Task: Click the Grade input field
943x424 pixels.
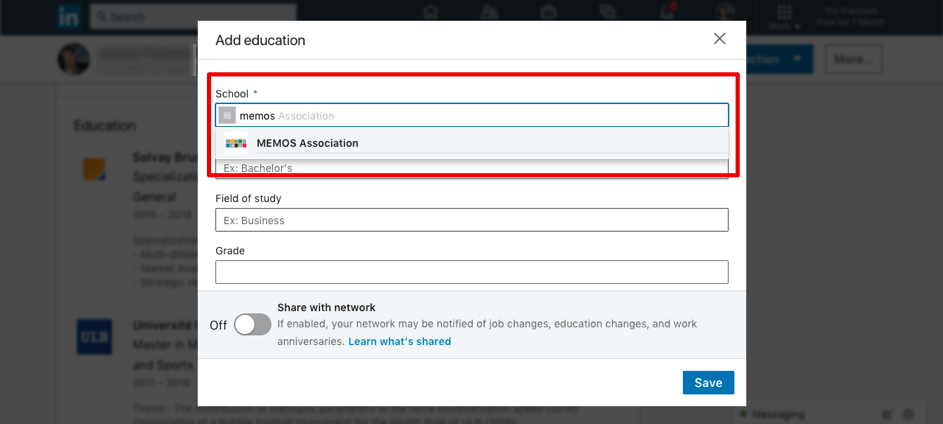Action: [x=472, y=272]
